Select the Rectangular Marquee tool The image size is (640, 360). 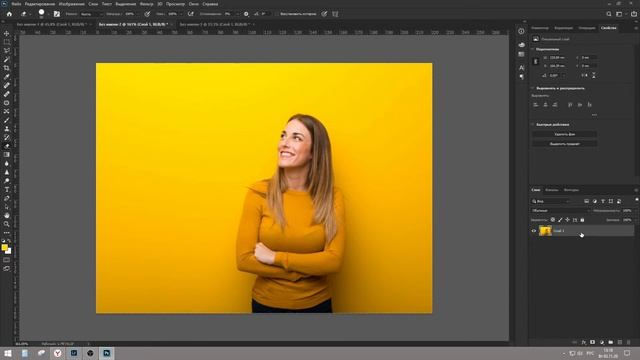pyautogui.click(x=7, y=42)
